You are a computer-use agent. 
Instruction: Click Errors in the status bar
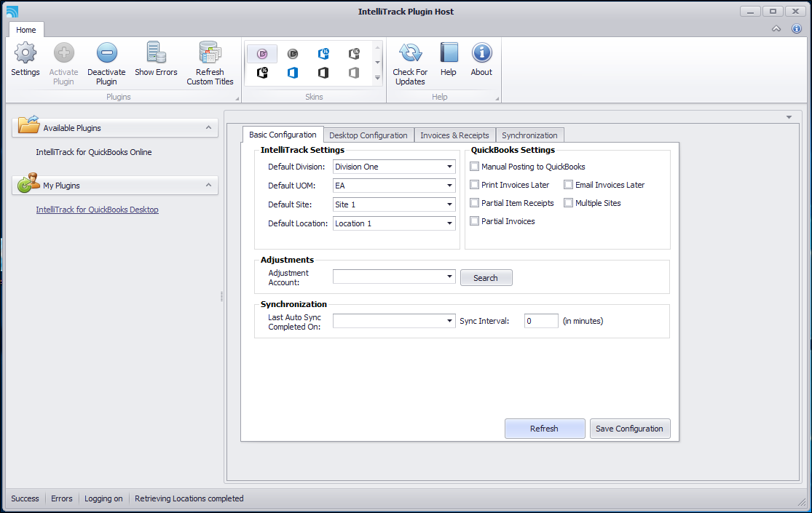[62, 498]
